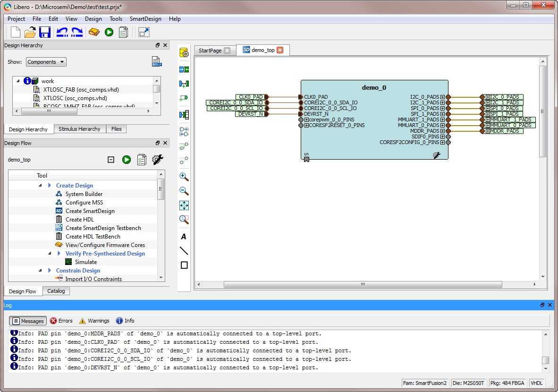Image resolution: width=558 pixels, height=392 pixels.
Task: Click the Redo arrow icon
Action: coord(77,32)
